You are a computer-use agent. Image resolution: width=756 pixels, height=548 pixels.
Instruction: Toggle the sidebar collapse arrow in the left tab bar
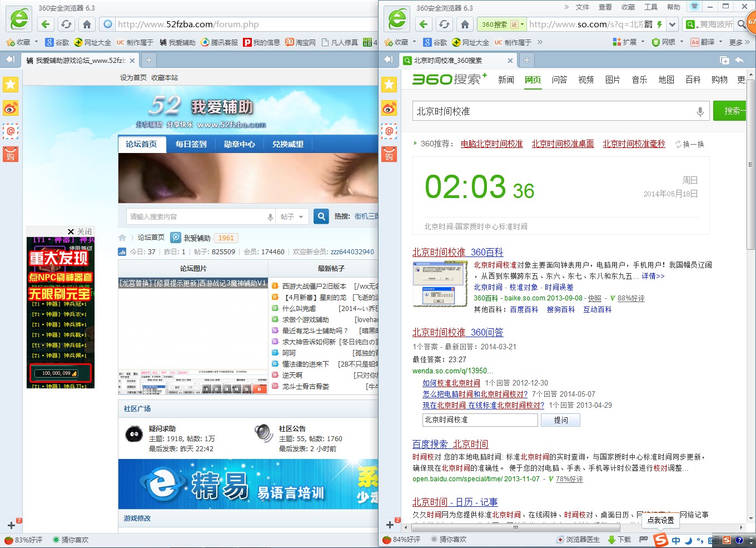pos(10,60)
